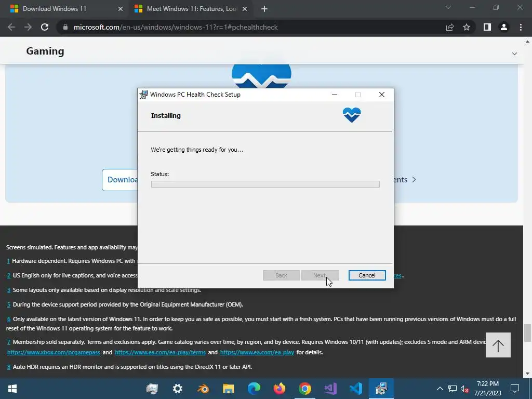Open File Explorer from the taskbar

coord(229,389)
